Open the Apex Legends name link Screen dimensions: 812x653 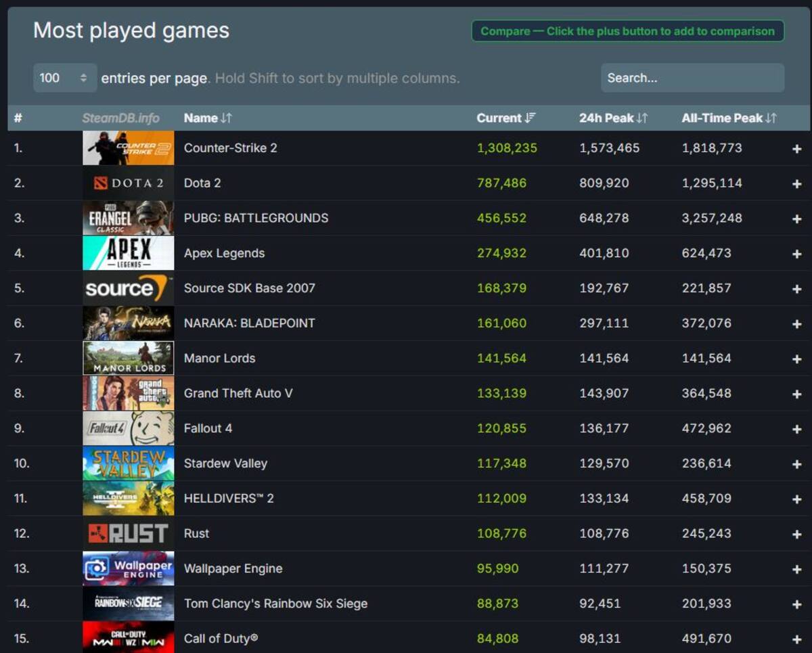pos(224,253)
